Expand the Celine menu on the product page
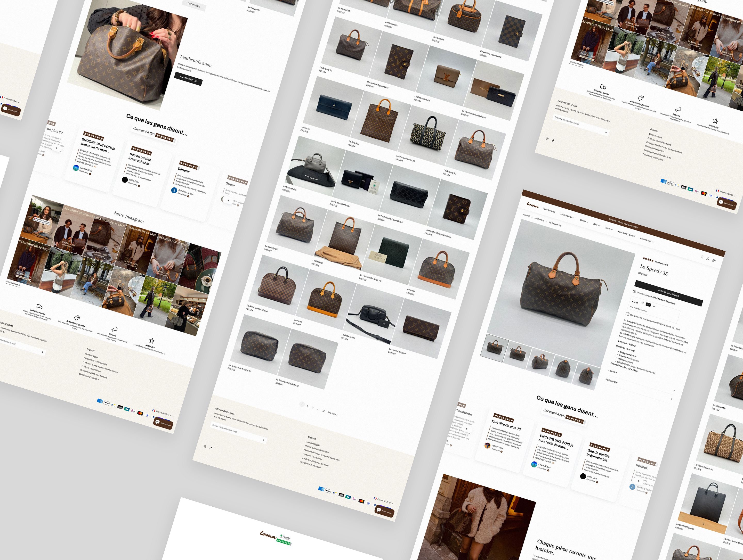The image size is (743, 560). tap(584, 221)
